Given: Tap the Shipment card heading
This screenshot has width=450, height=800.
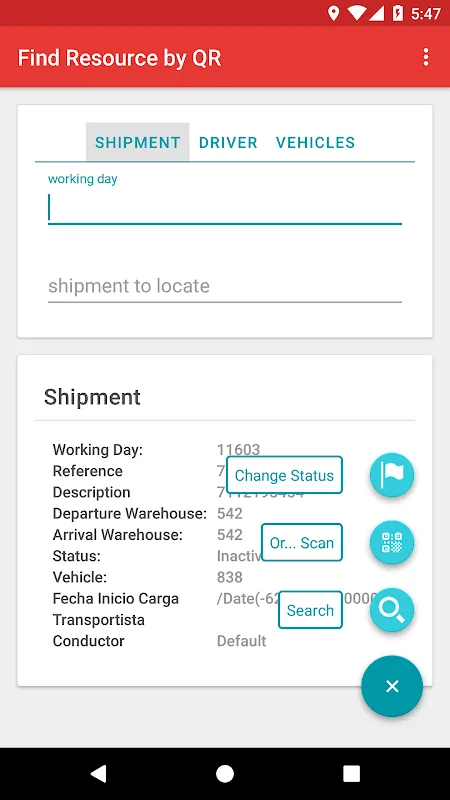Looking at the screenshot, I should pyautogui.click(x=92, y=397).
